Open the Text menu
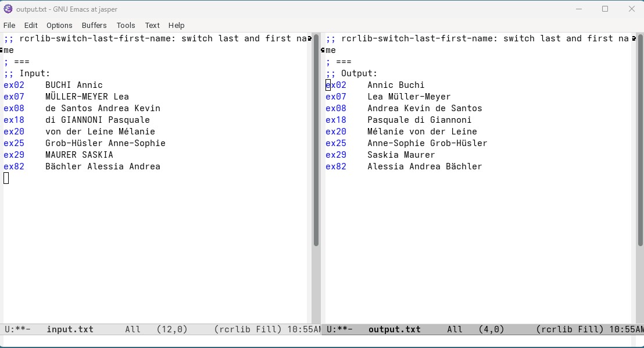 152,25
